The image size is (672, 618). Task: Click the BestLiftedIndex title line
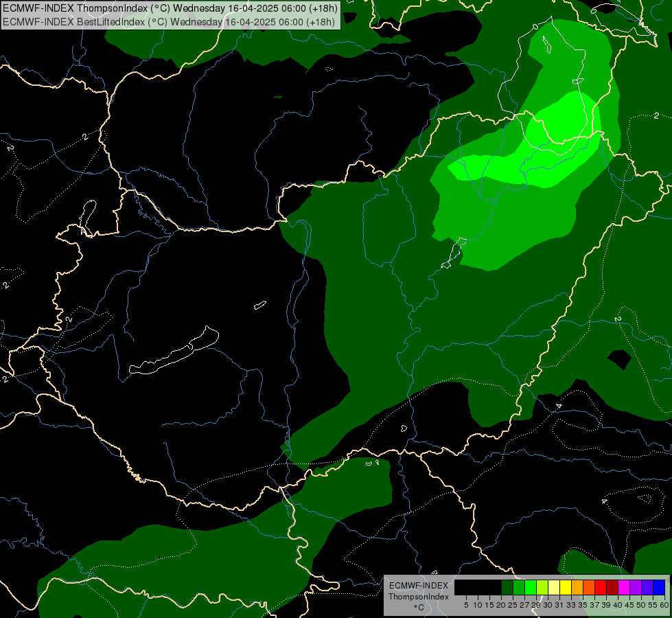pos(169,21)
